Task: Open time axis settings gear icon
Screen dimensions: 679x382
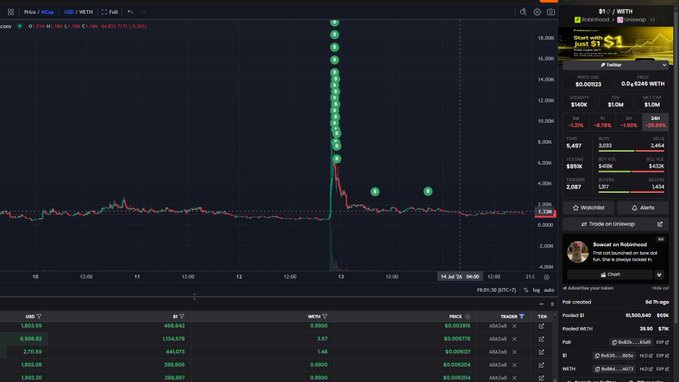Action: [546, 277]
